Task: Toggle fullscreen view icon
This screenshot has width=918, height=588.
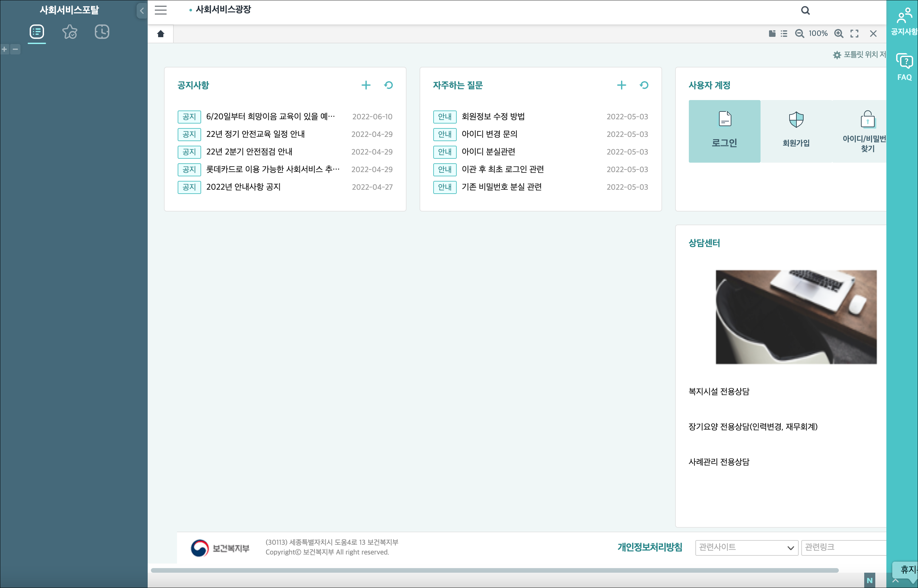Action: click(854, 34)
